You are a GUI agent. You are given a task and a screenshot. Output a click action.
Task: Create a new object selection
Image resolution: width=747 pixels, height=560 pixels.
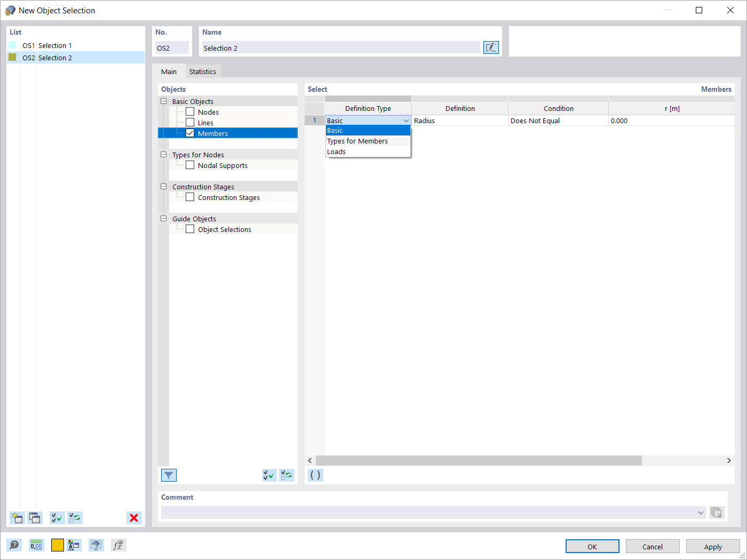point(17,518)
